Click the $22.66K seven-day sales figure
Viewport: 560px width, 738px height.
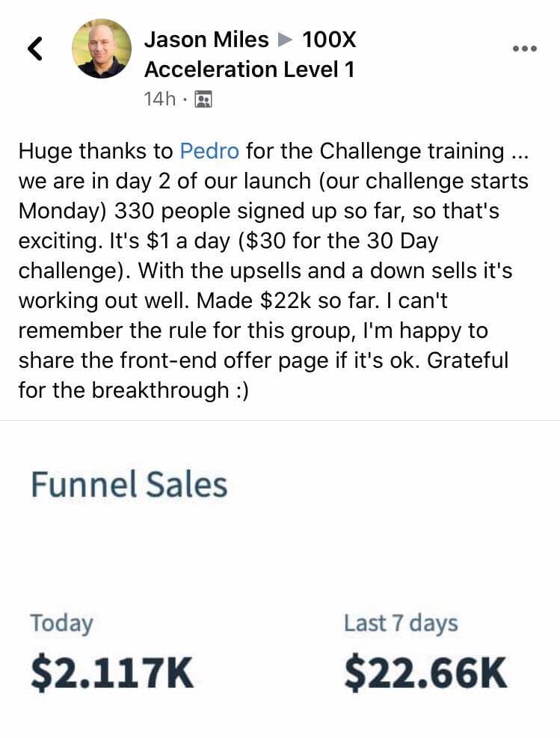pyautogui.click(x=426, y=674)
